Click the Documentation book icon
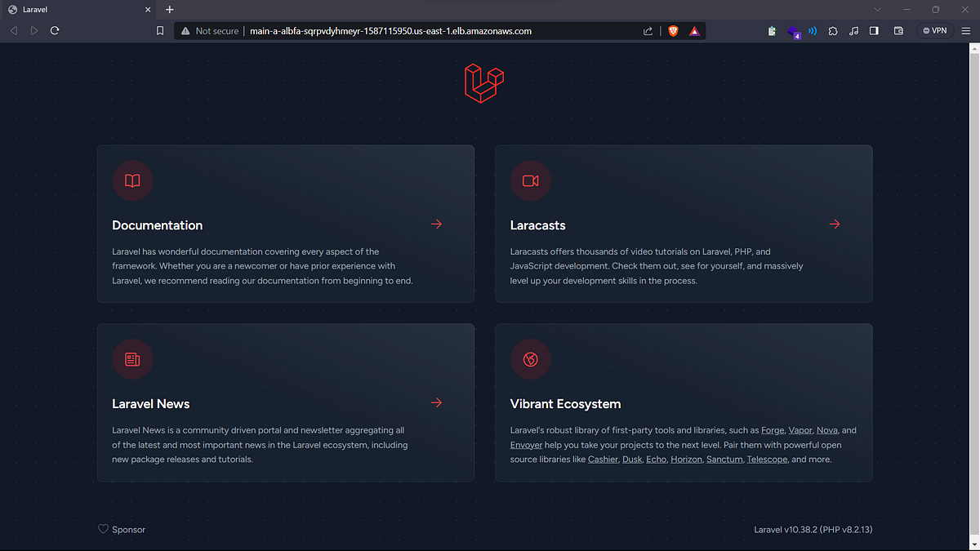 [x=132, y=180]
